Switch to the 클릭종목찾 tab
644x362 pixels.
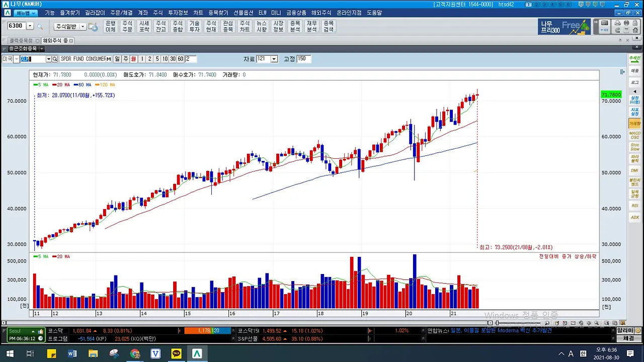tap(23, 40)
